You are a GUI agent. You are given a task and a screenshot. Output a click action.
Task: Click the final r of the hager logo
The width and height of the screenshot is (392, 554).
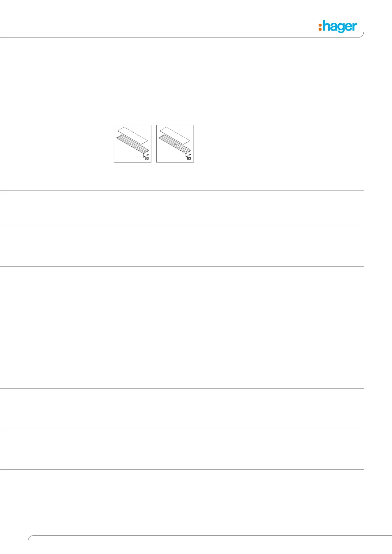click(354, 27)
